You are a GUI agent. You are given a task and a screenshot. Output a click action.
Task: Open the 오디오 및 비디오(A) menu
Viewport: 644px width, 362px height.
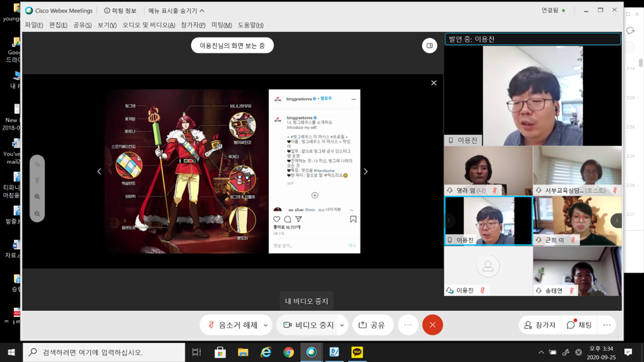point(149,25)
